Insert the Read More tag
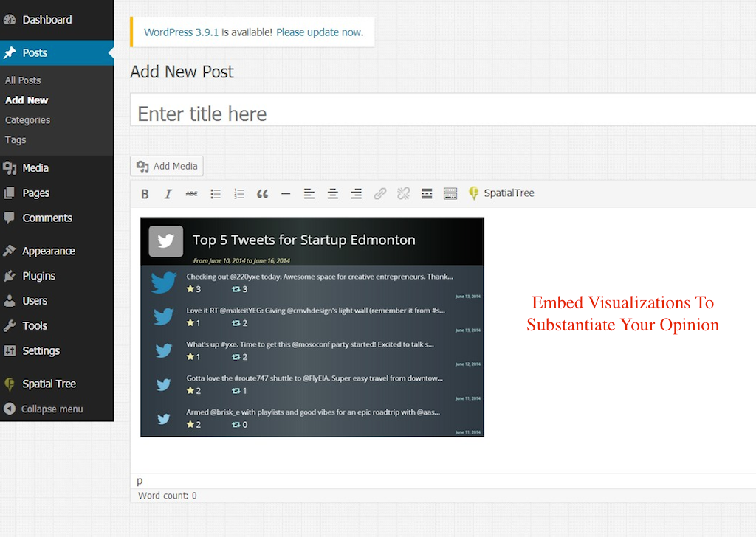 coord(427,194)
